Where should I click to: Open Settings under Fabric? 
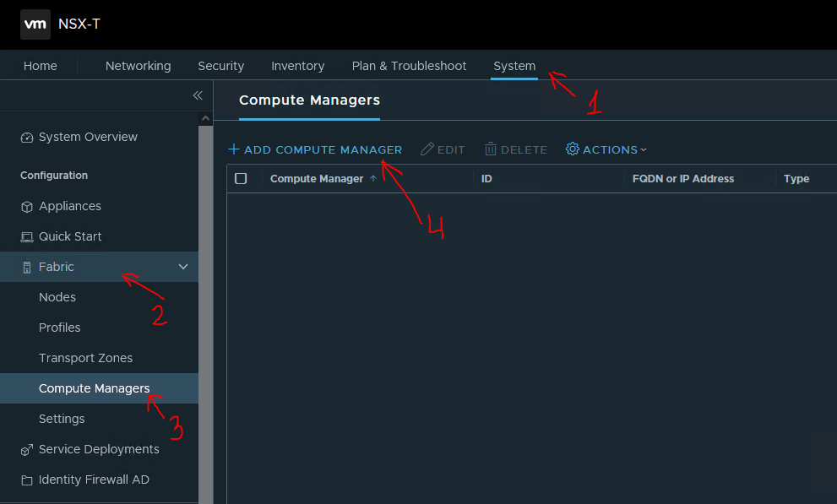(x=62, y=419)
